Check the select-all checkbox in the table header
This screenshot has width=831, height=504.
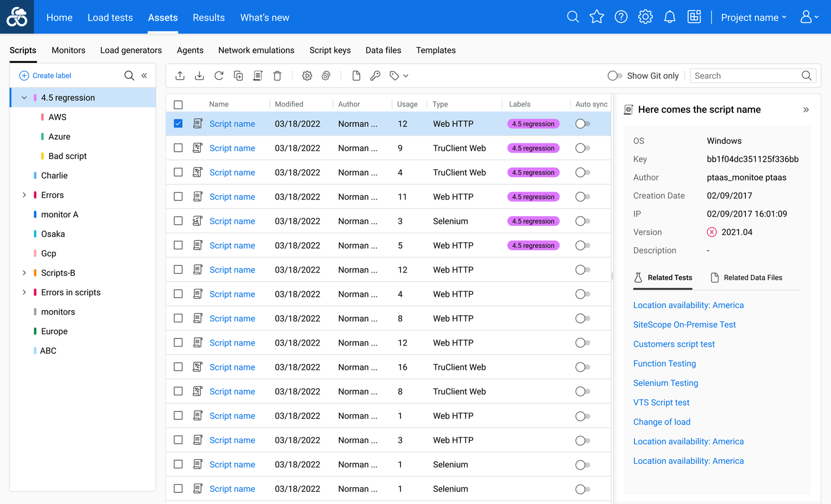[x=178, y=105]
